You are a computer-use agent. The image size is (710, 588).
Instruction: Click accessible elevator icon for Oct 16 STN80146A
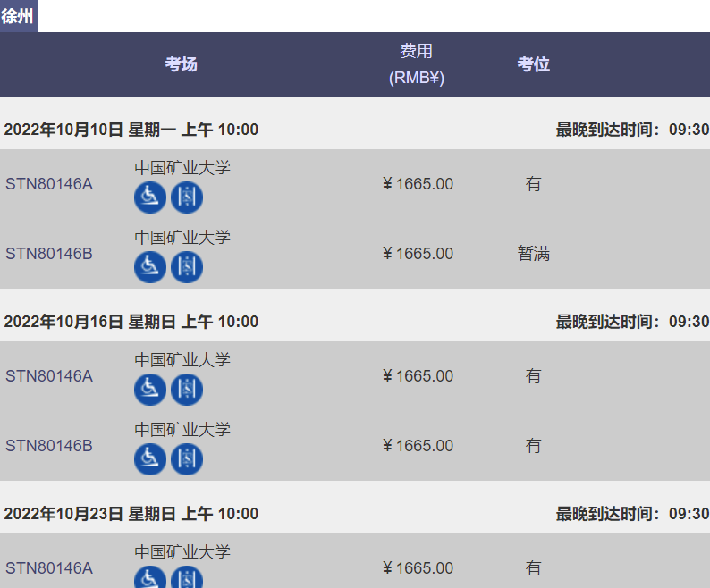point(187,390)
